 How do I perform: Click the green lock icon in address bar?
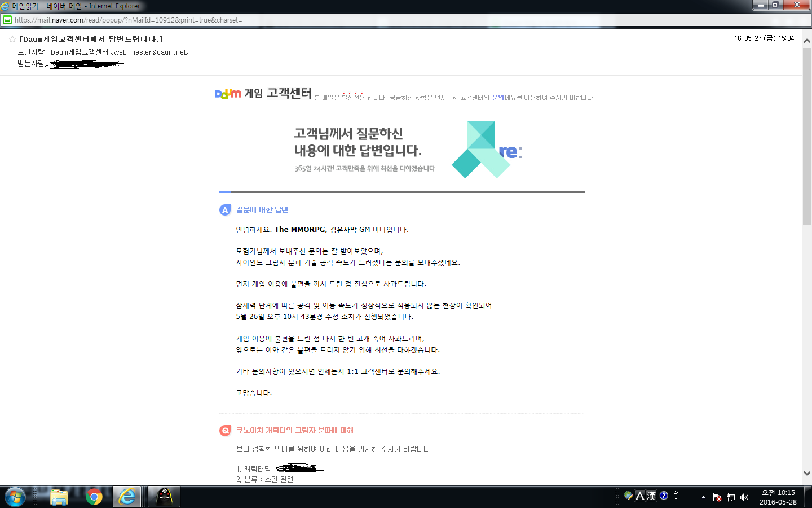[x=7, y=20]
